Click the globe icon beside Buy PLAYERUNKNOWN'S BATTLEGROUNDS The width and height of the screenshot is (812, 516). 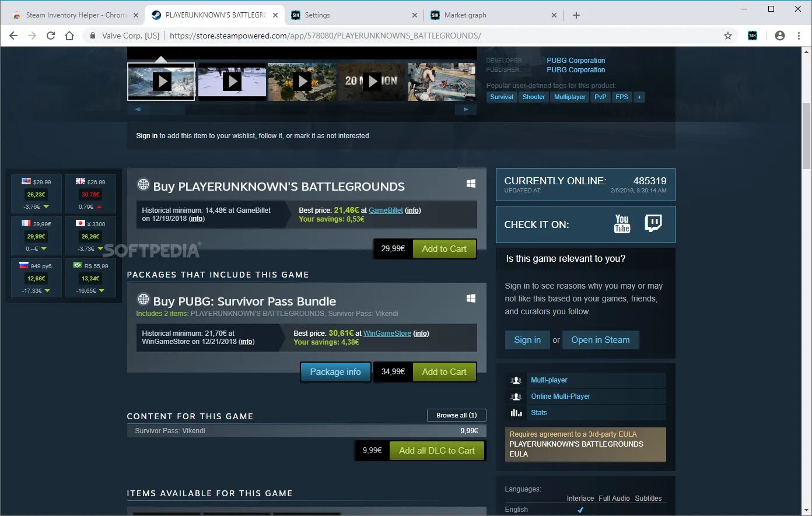point(143,185)
